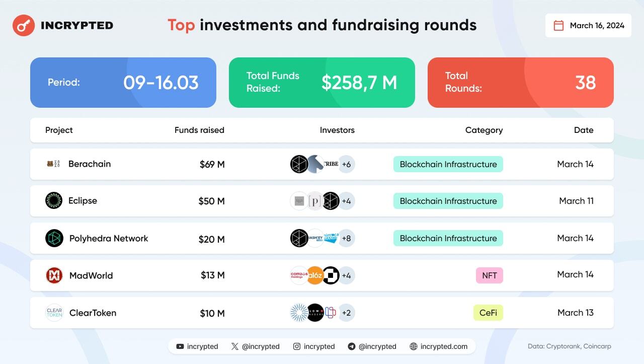
Task: Show the +2 more investors for ClearToken
Action: 346,313
